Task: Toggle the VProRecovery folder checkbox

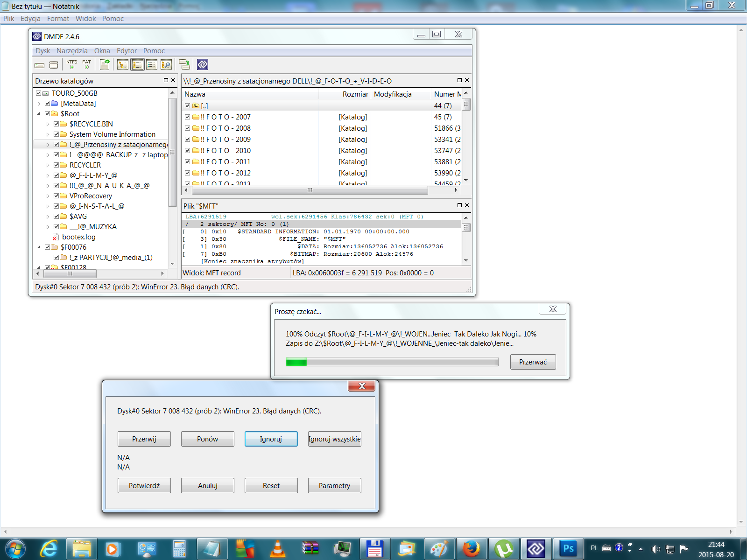Action: click(x=56, y=196)
